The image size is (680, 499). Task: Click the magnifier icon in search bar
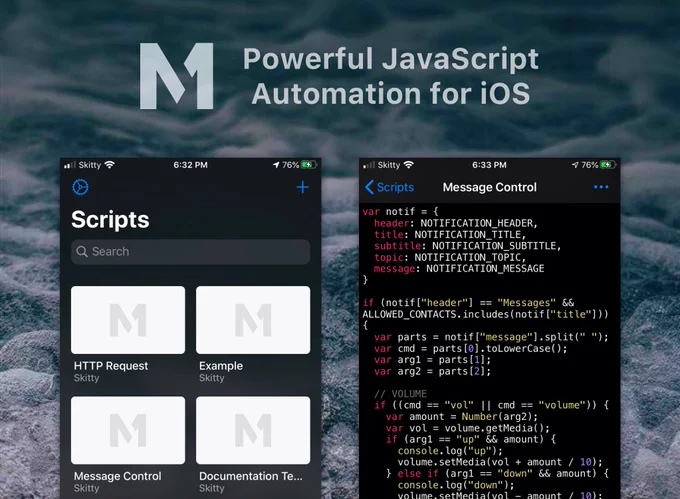click(82, 251)
